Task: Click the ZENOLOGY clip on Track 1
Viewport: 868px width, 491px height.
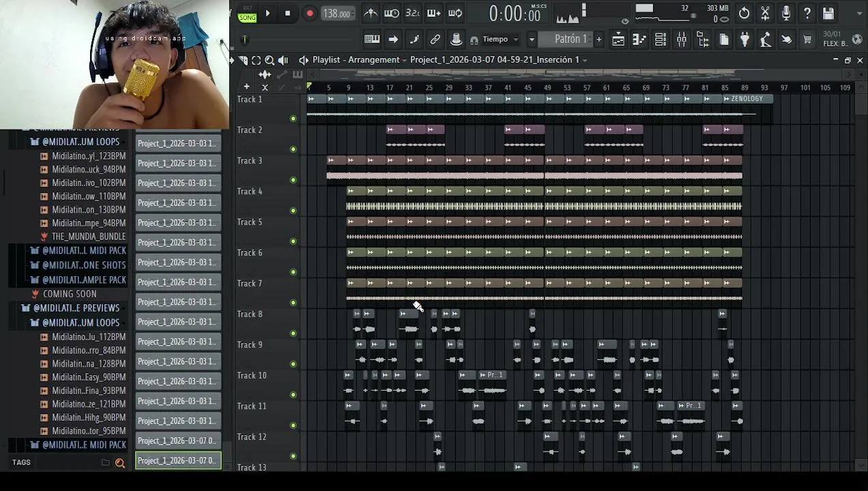Action: (x=748, y=99)
